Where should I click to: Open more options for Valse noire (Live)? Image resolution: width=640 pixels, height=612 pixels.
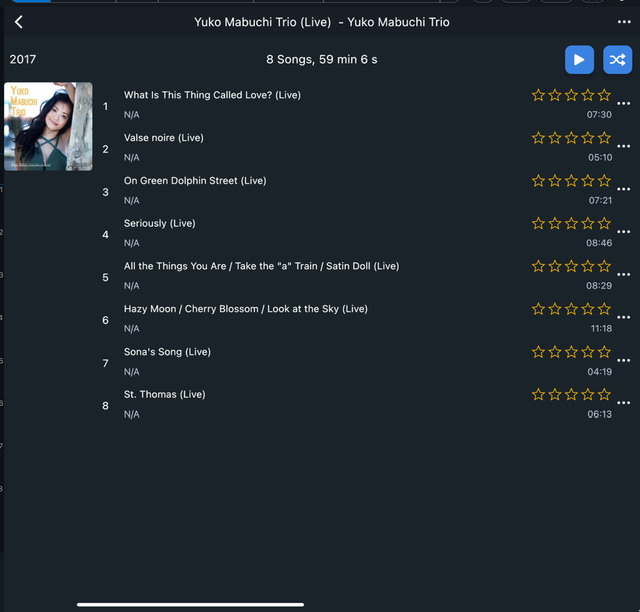624,147
